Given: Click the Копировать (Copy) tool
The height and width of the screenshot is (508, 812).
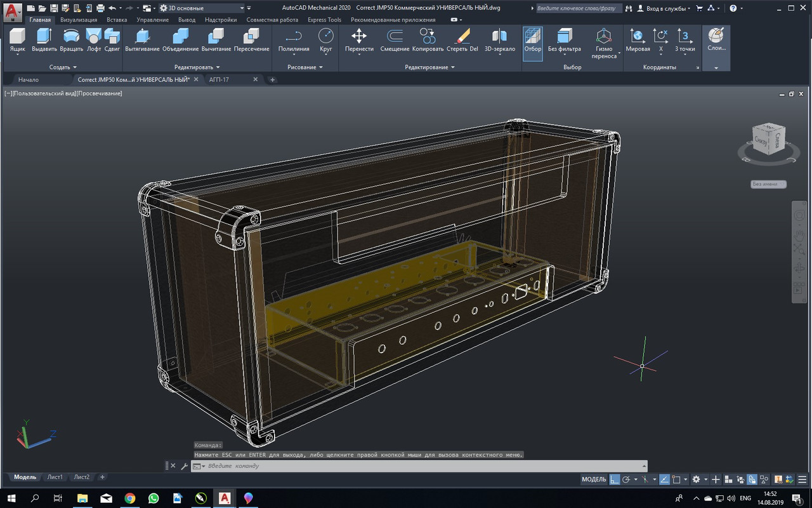Looking at the screenshot, I should point(428,39).
